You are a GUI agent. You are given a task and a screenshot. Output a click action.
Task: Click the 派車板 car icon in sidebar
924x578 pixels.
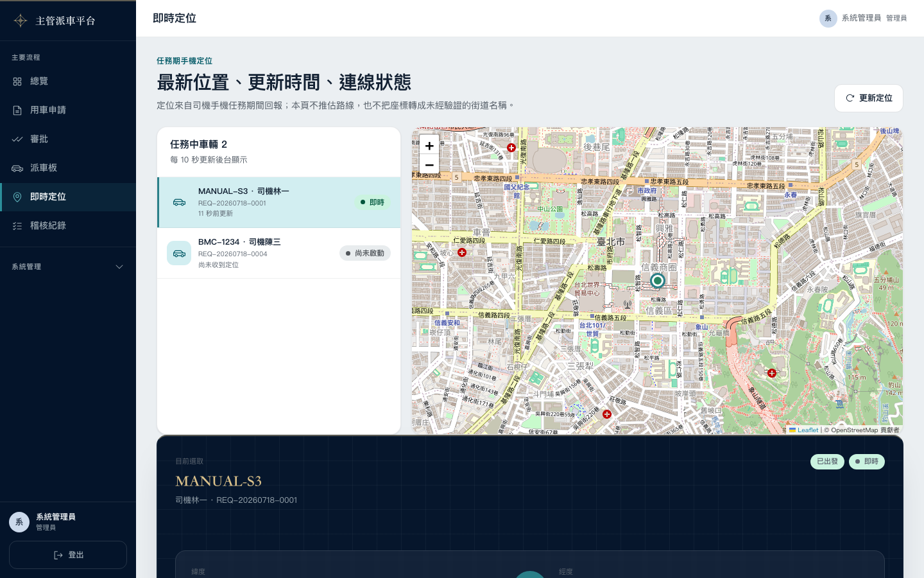17,168
